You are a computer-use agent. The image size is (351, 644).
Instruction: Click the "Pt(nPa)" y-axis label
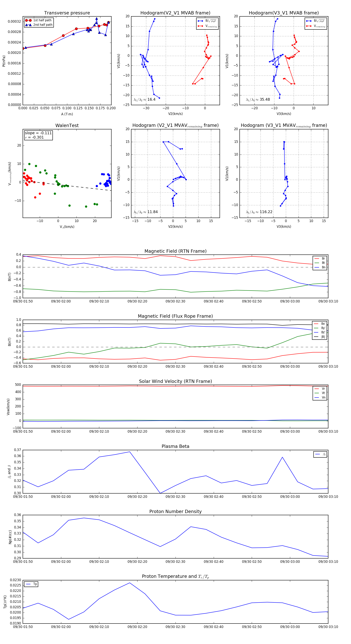pos(4,61)
